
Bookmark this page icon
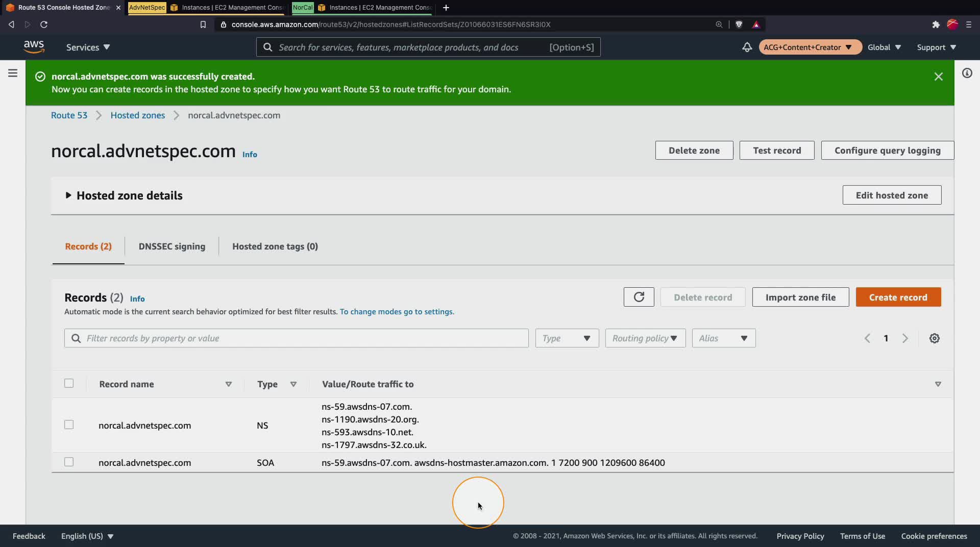point(203,24)
